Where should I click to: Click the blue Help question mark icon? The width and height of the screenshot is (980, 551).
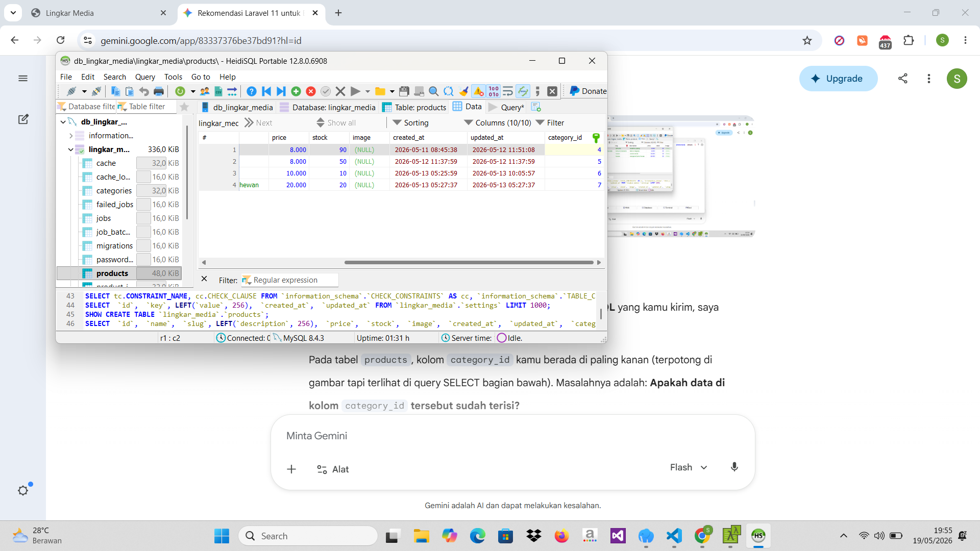tap(251, 91)
